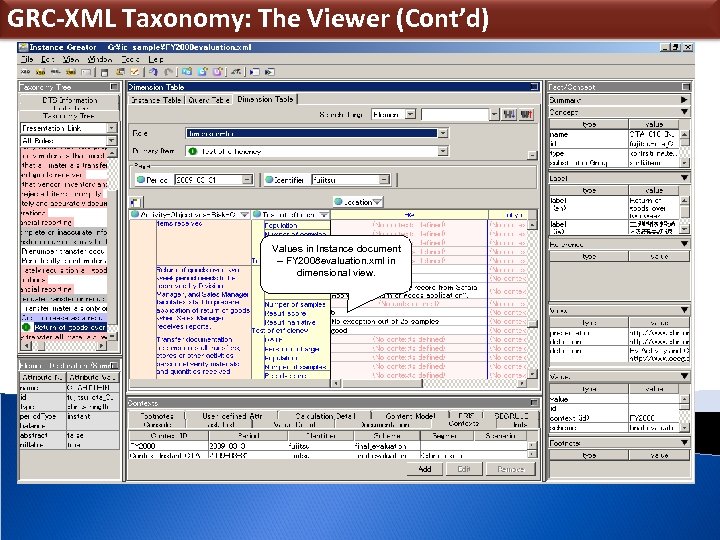Open the Window menu
The height and width of the screenshot is (540, 720).
click(100, 59)
